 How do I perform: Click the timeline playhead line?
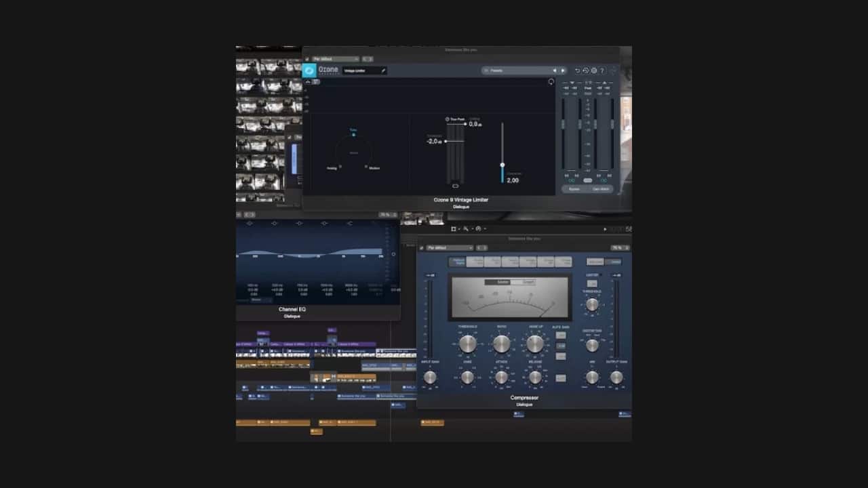390,380
